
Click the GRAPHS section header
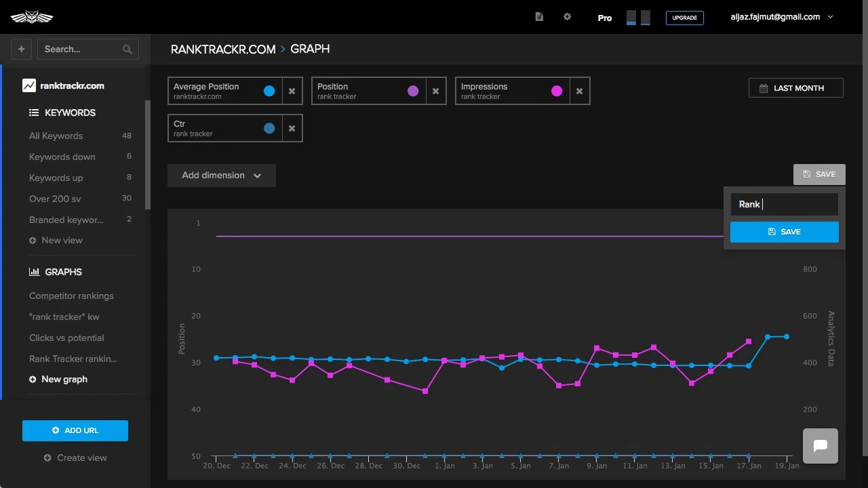click(x=63, y=272)
